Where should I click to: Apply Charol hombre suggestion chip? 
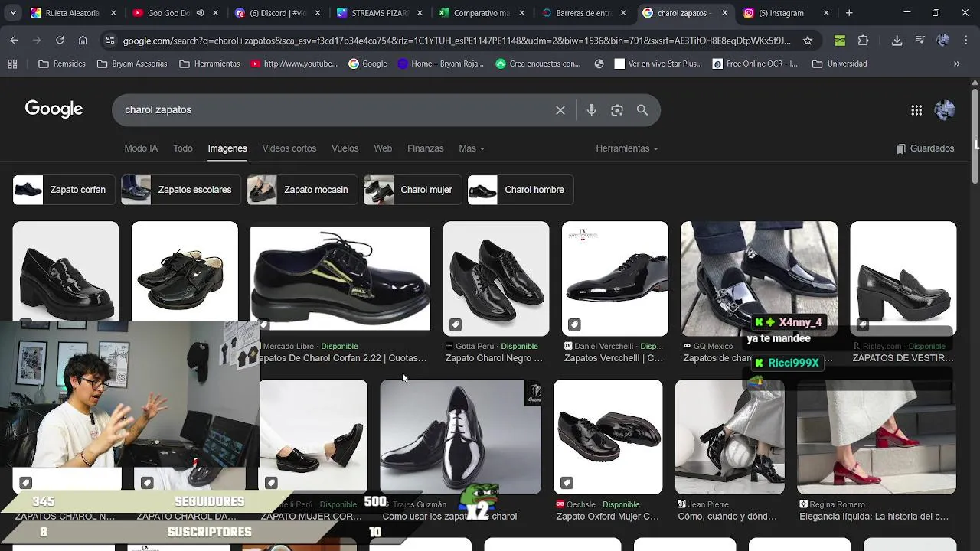pos(521,190)
